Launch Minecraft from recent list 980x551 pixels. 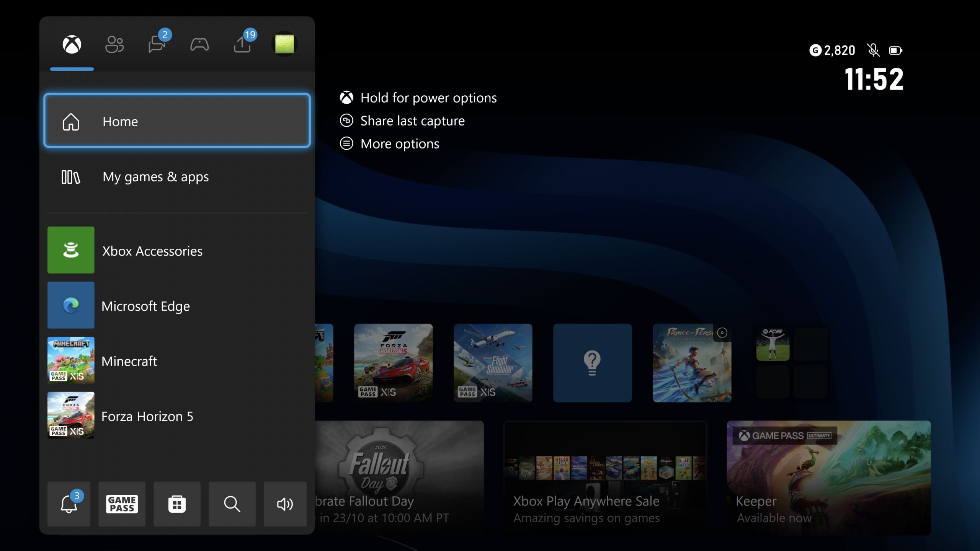pos(177,360)
